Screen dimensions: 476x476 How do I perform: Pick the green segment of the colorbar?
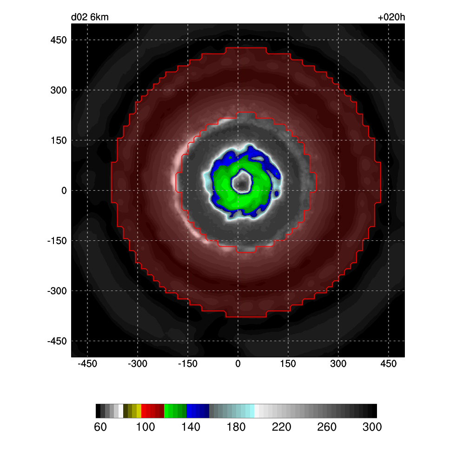175,411
